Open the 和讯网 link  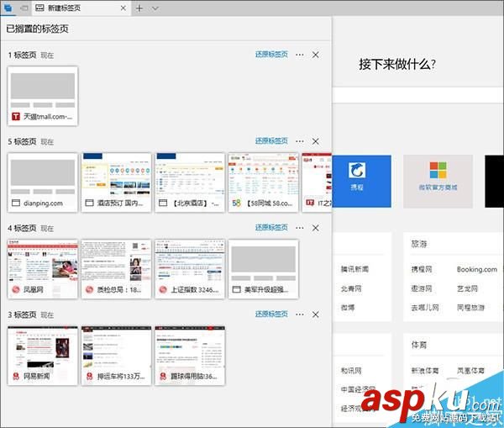tap(351, 371)
